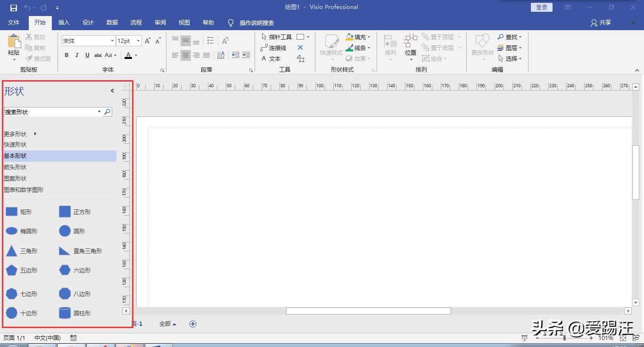Click the bullet list icon

(210, 41)
